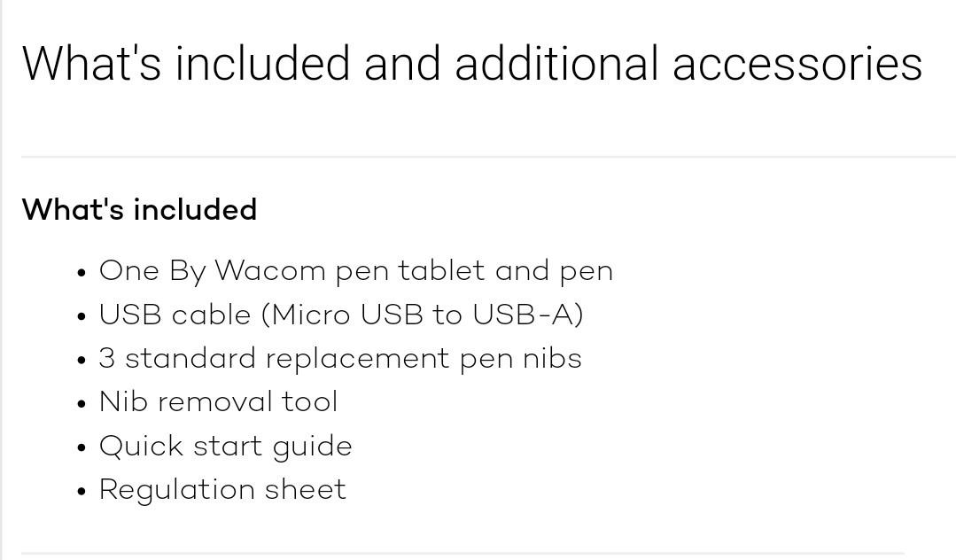Click the "Regulation sheet" list item
Viewport: 956px width, 560px height.
click(222, 489)
